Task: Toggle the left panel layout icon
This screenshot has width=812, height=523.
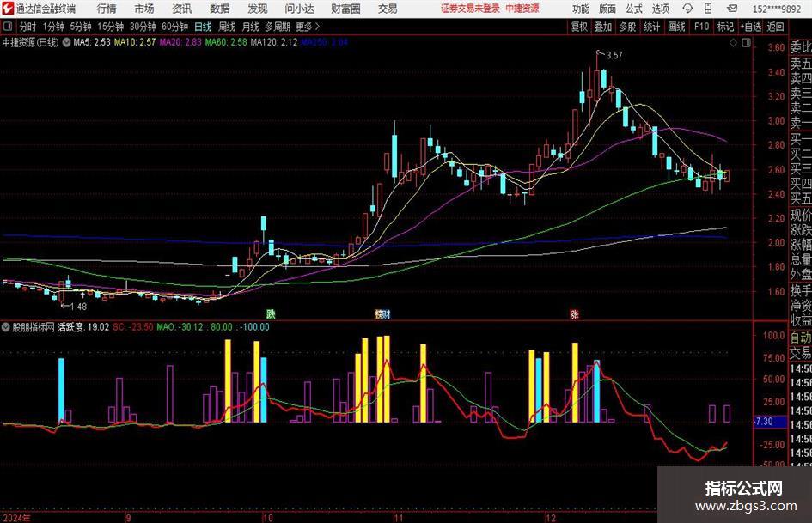Action: click(x=7, y=27)
